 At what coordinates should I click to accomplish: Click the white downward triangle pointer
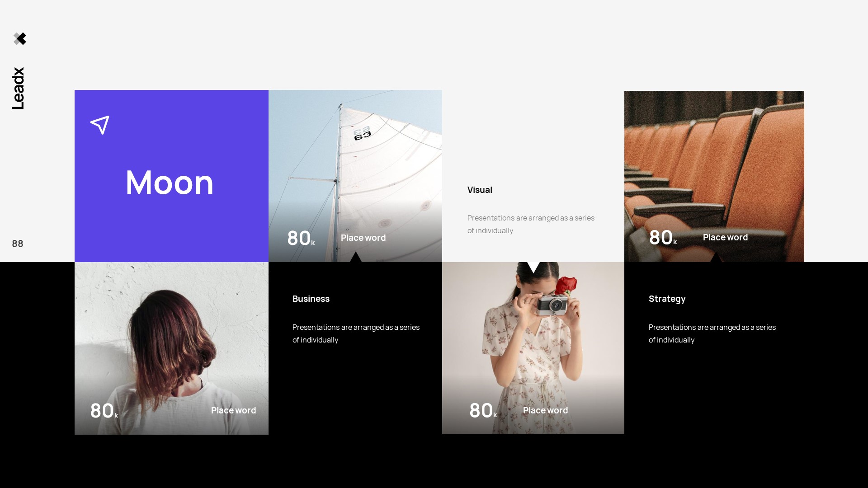(x=533, y=267)
